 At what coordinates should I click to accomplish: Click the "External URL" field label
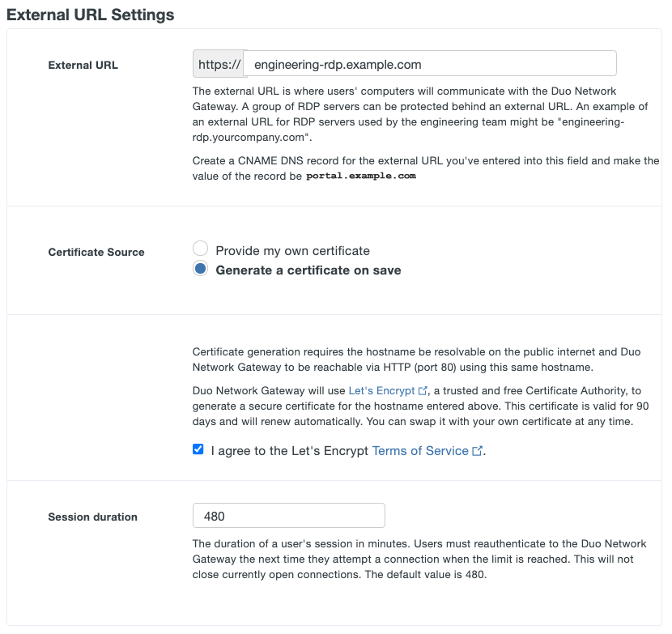tap(83, 66)
